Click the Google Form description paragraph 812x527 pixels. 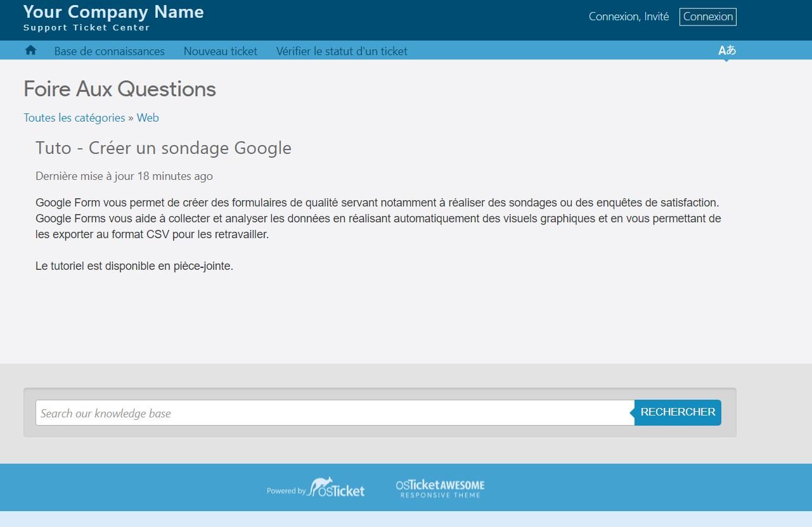coord(378,219)
